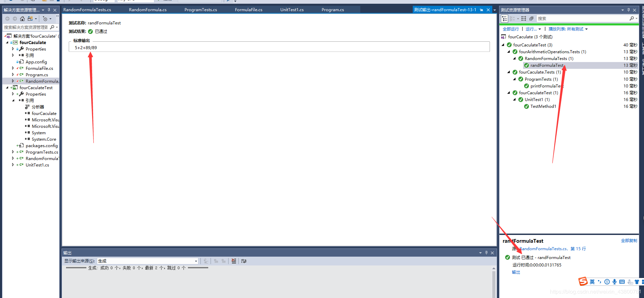Click go to previous message icon in Output

point(216,261)
